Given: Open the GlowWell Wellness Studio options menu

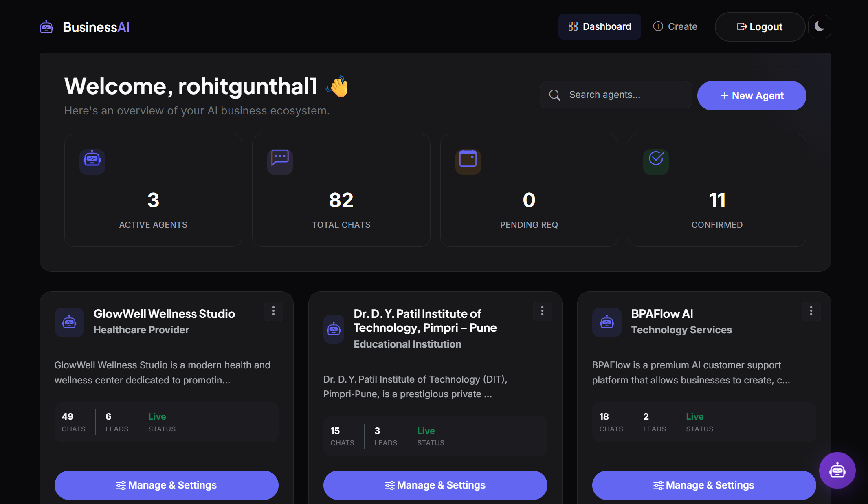Looking at the screenshot, I should 273,311.
